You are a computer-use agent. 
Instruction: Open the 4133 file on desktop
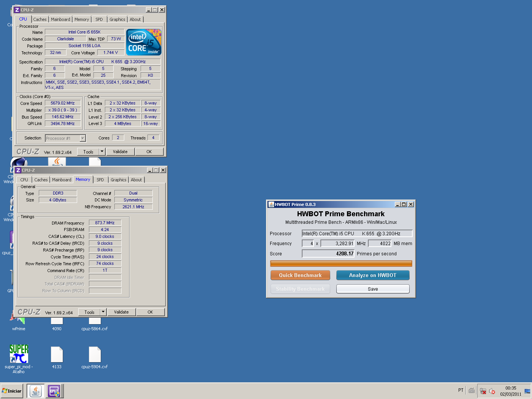(x=57, y=358)
